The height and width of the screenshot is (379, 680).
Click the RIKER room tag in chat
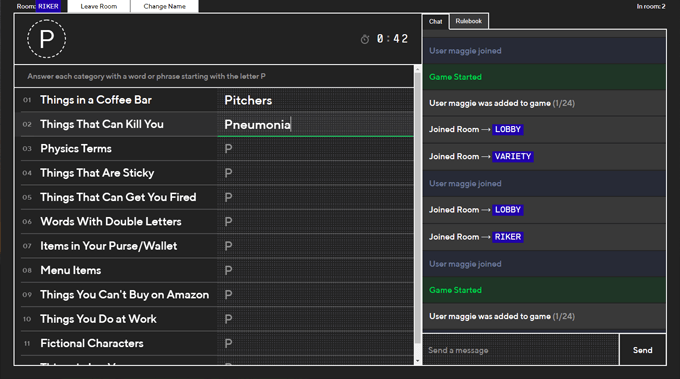[508, 237]
